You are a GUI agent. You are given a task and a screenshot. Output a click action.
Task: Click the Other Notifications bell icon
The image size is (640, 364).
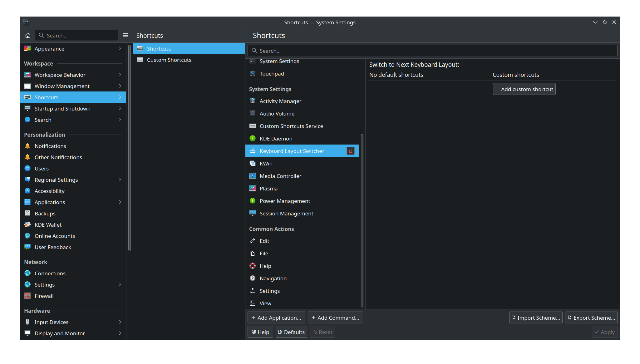tap(27, 157)
